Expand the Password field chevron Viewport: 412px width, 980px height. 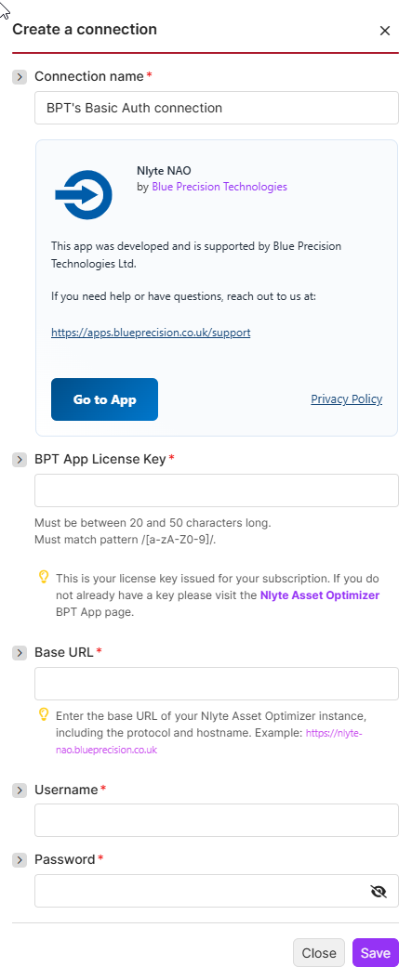point(20,860)
